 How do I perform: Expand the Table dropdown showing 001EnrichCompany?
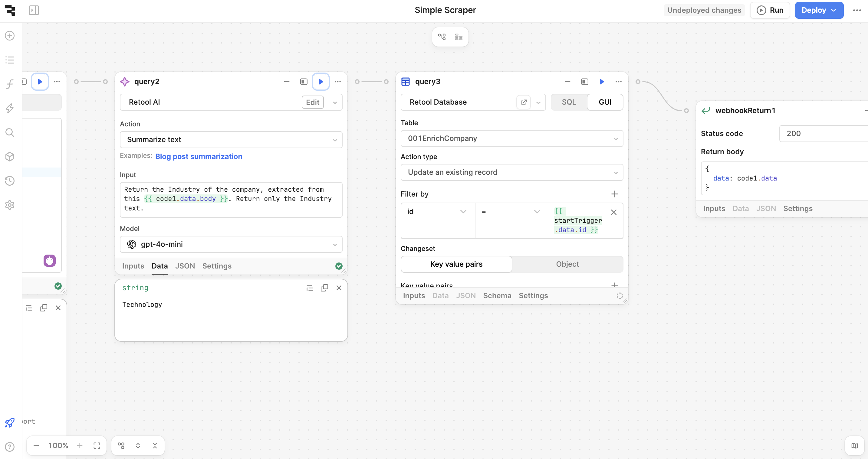pos(512,138)
